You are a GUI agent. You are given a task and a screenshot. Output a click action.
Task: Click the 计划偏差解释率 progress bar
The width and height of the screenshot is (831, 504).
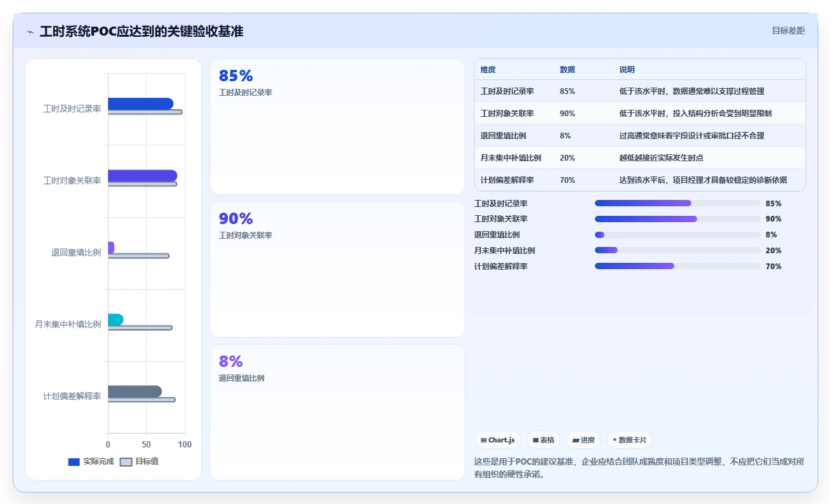pyautogui.click(x=677, y=267)
